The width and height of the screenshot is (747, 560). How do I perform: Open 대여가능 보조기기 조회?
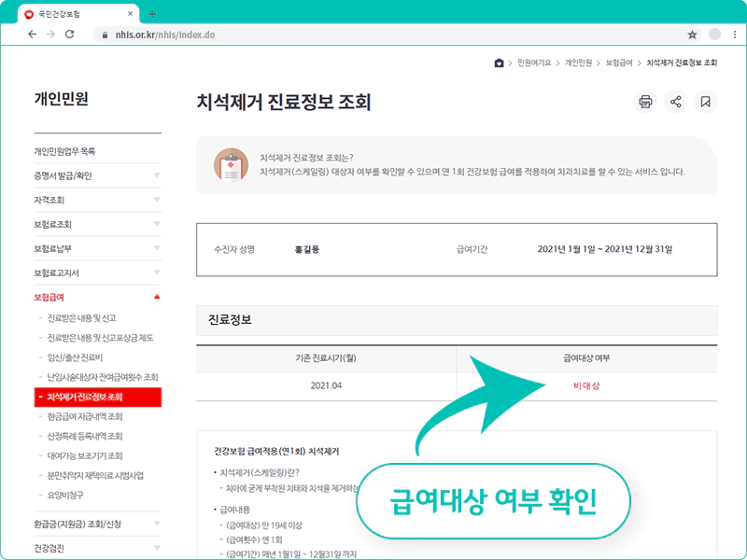(x=85, y=455)
